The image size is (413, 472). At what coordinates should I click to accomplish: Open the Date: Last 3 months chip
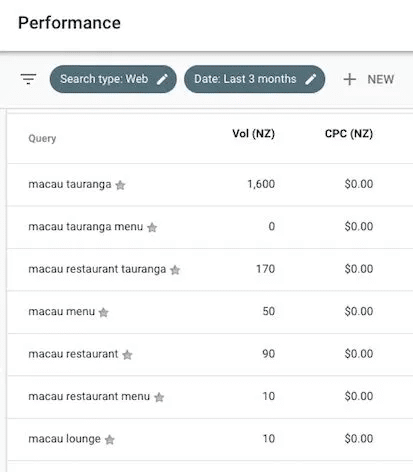[x=254, y=79]
